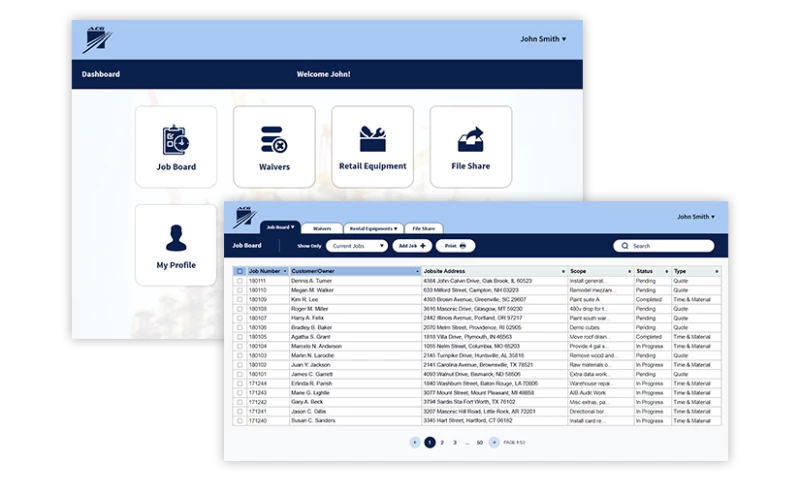Image resolution: width=800 pixels, height=480 pixels.
Task: Click the ACG logo in Job Board window
Action: (245, 218)
